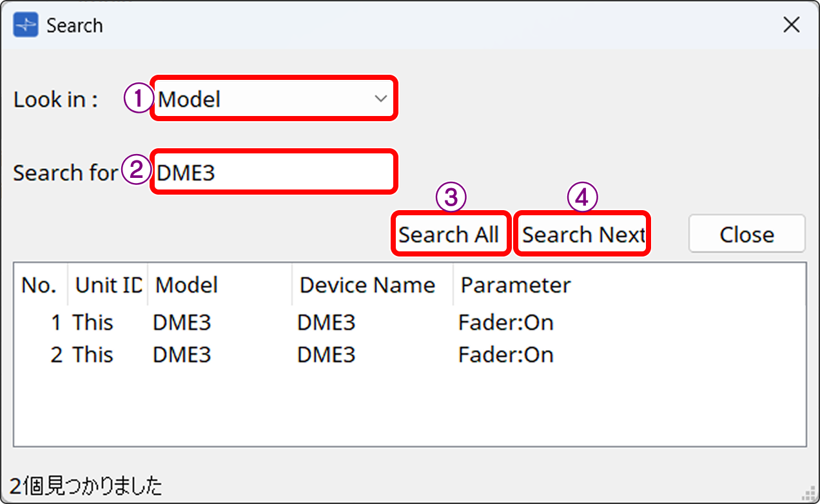820x504 pixels.
Task: Sort by the Model column header
Action: (x=186, y=284)
